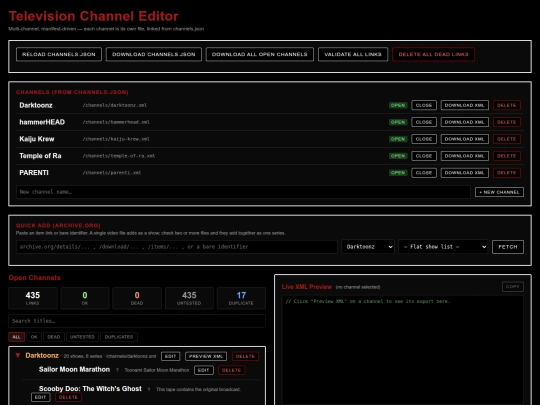Download XML for Temple of Ra
540x405 pixels.
(x=465, y=156)
